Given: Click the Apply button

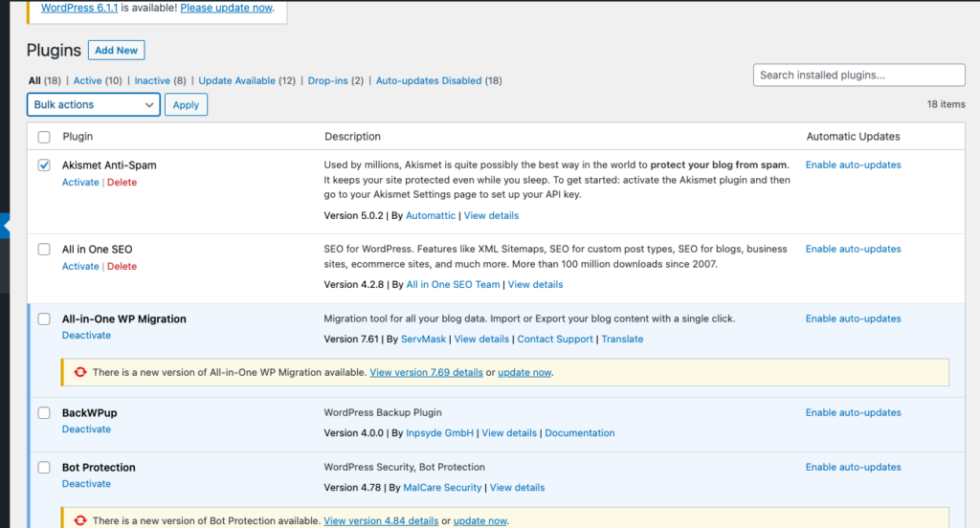Looking at the screenshot, I should (186, 104).
